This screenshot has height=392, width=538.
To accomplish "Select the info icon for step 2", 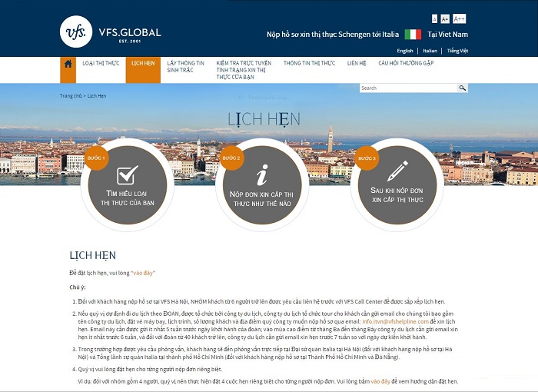I will pyautogui.click(x=261, y=175).
